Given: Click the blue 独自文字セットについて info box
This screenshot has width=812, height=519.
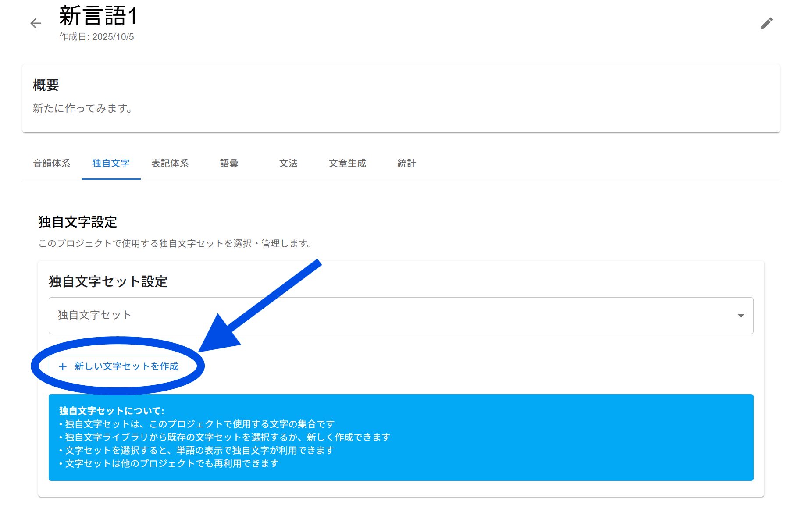Looking at the screenshot, I should (401, 437).
